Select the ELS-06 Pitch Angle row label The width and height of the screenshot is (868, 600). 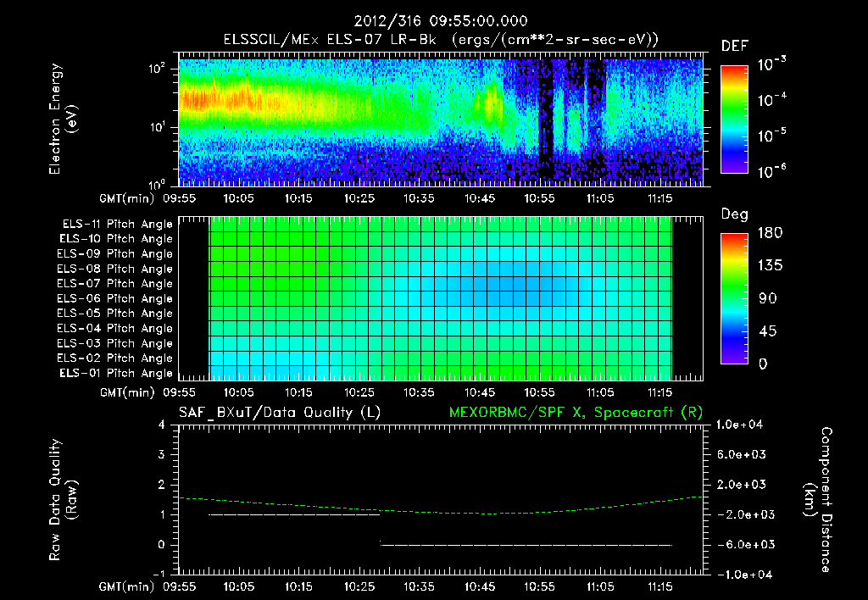(114, 298)
